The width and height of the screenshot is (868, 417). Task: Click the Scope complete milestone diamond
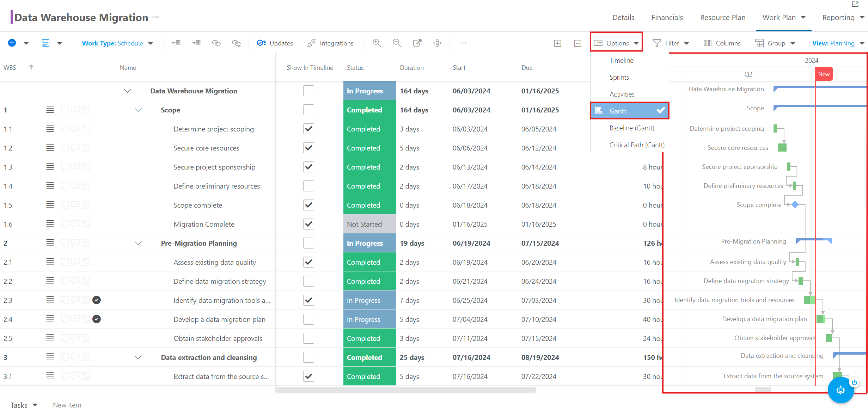(795, 204)
